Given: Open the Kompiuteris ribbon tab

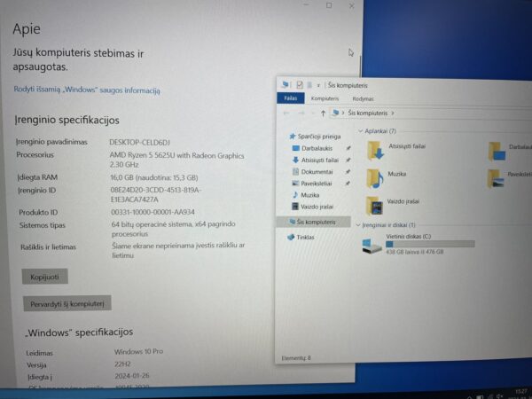Looking at the screenshot, I should 325,98.
